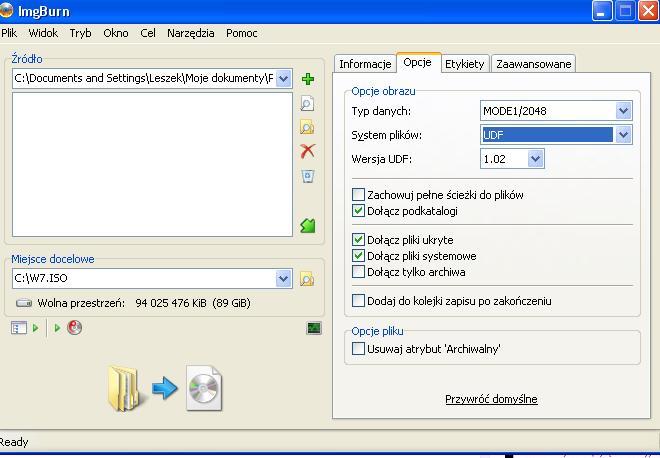Uncheck 'Dołącz pliki ukryte' checkbox
This screenshot has width=660, height=458.
tap(359, 240)
